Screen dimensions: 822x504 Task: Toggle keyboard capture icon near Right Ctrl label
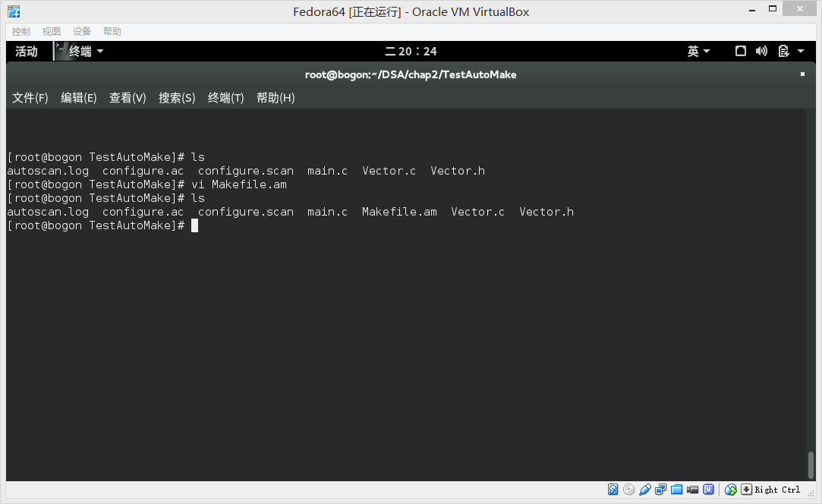click(746, 490)
